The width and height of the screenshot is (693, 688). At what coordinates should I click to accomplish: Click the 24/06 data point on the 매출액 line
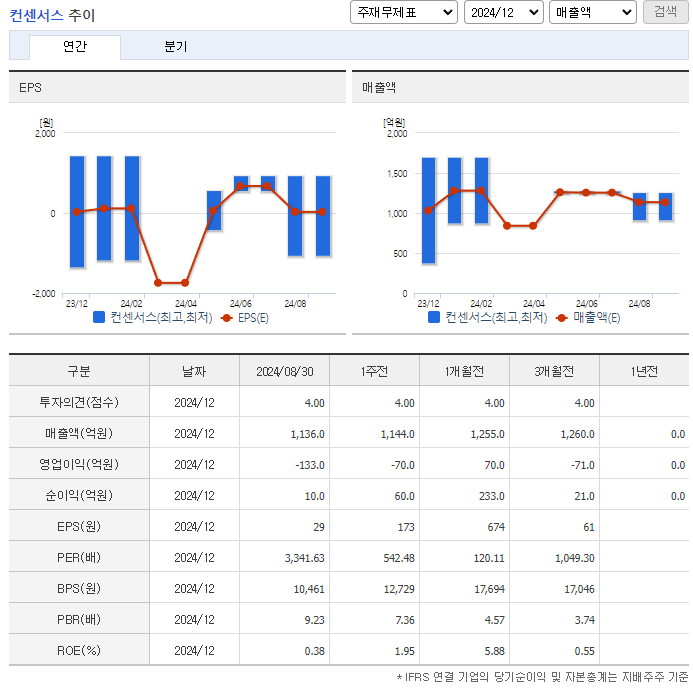coord(586,193)
